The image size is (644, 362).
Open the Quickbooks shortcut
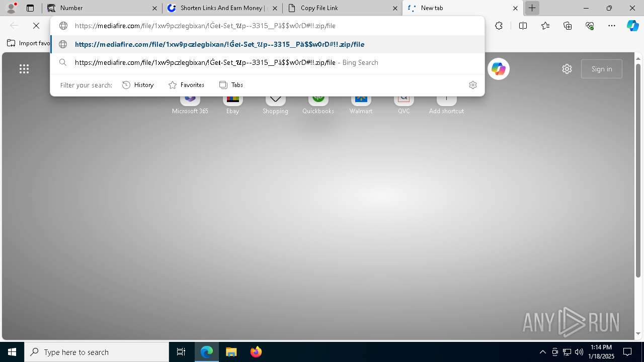(x=318, y=105)
